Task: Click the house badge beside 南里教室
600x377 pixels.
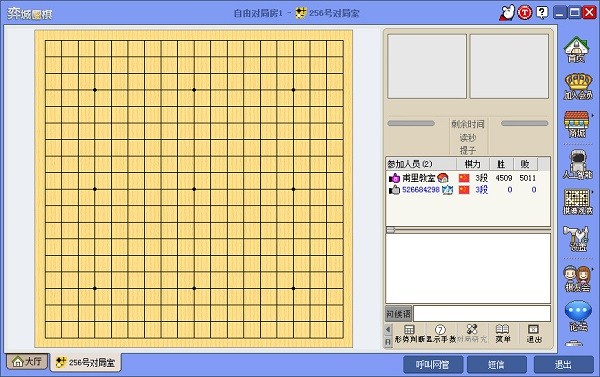Action: click(x=443, y=178)
